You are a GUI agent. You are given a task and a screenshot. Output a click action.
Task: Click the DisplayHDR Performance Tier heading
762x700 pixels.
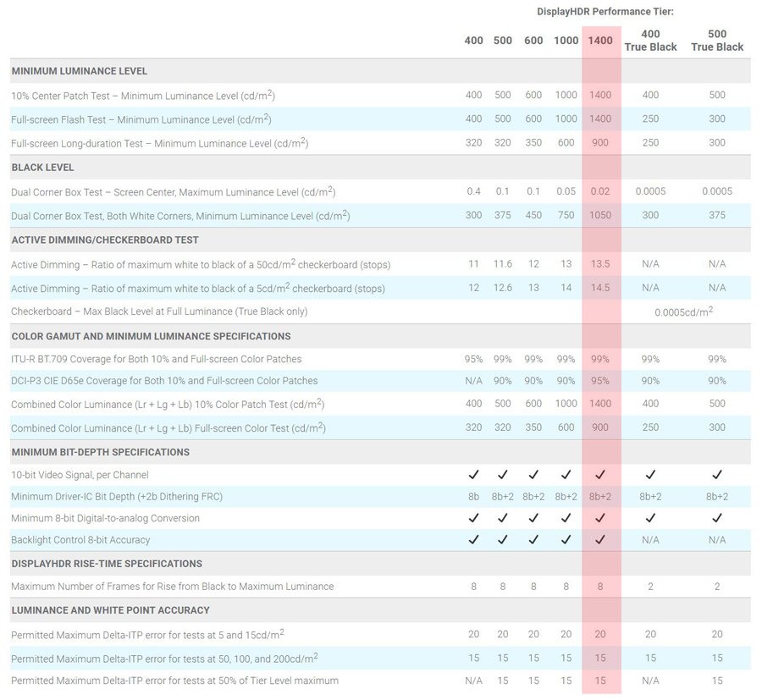(605, 11)
